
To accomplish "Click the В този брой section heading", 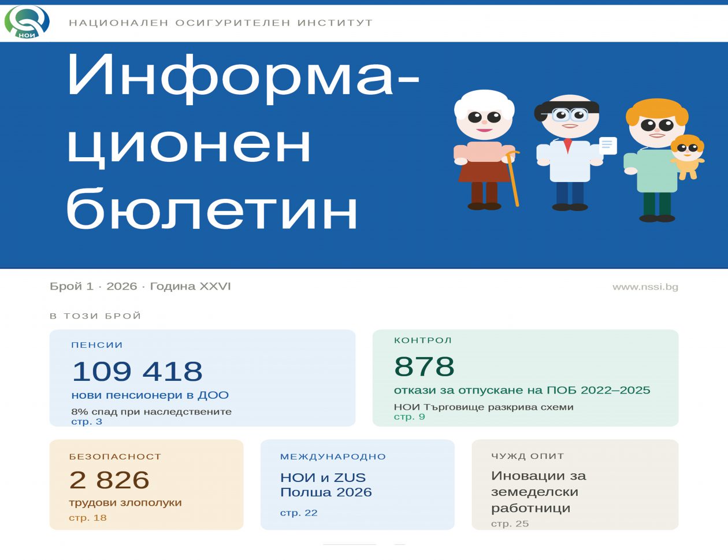I will pyautogui.click(x=95, y=316).
